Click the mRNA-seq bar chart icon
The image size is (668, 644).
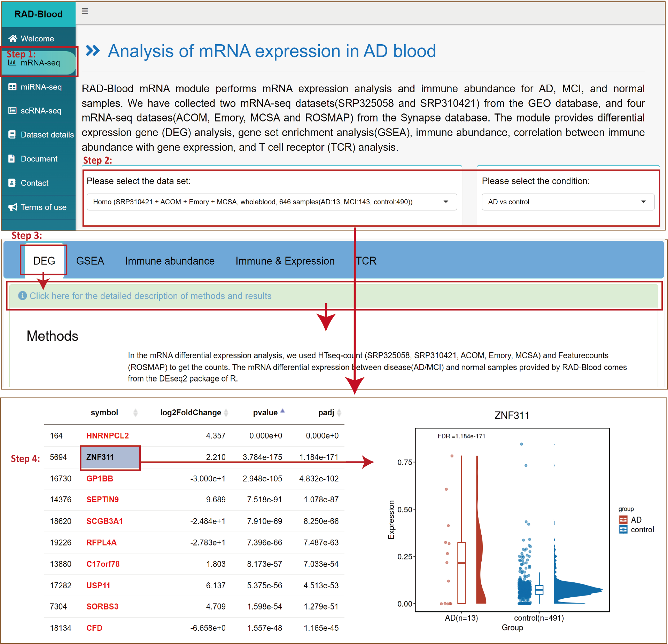point(12,63)
